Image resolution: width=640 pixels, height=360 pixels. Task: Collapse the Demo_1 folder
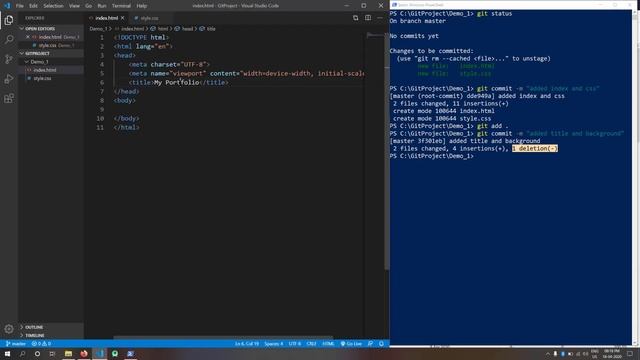(51, 62)
